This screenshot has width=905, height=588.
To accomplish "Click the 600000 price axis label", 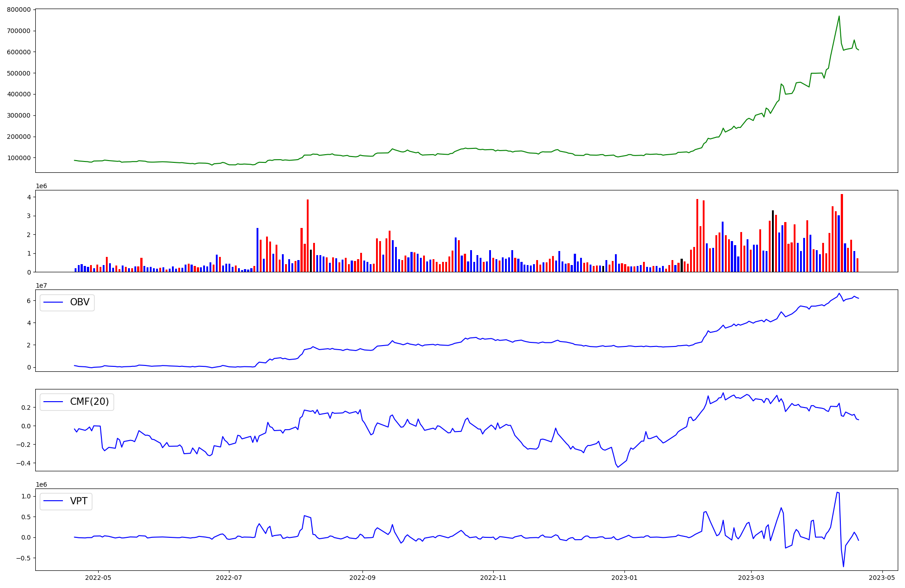I will click(19, 52).
